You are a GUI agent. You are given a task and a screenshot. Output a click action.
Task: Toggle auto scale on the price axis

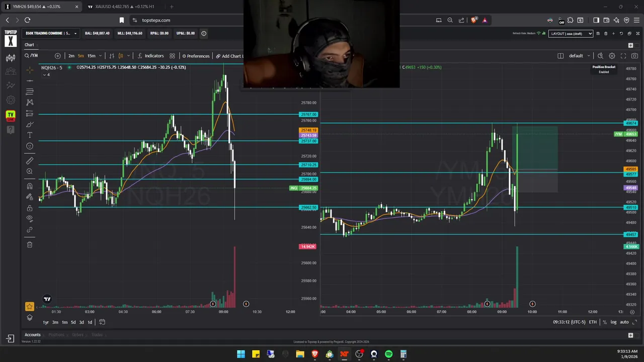pyautogui.click(x=624, y=322)
